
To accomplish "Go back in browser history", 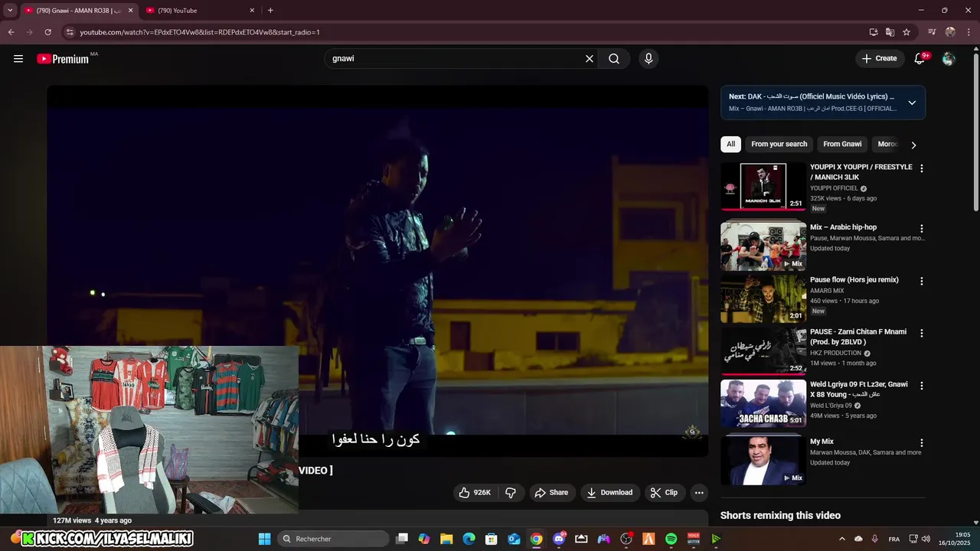I will (11, 32).
